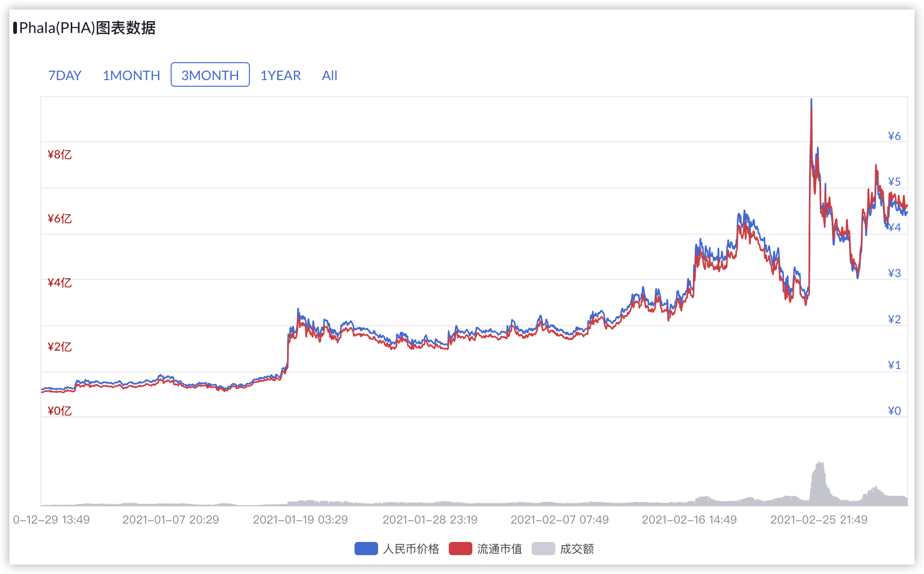This screenshot has width=924, height=574.
Task: Click the 2021-02-25 21:49 axis label
Action: (819, 520)
